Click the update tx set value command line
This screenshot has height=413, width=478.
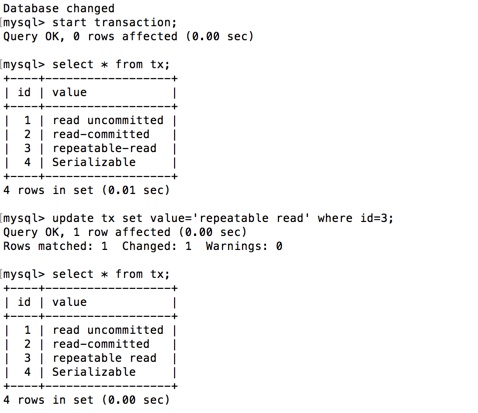click(223, 218)
